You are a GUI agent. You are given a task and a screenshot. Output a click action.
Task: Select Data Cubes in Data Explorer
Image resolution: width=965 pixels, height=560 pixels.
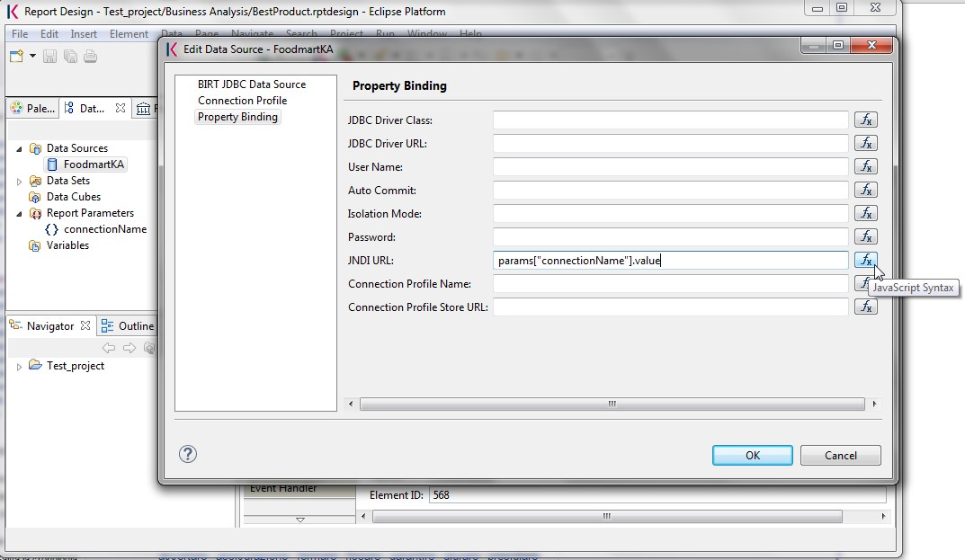click(x=73, y=197)
